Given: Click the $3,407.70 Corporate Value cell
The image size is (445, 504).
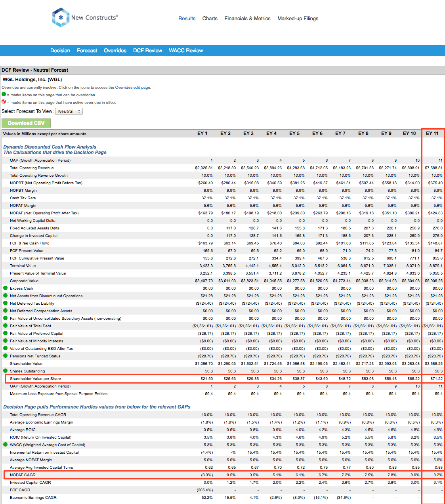Looking at the screenshot, I should (204, 281).
